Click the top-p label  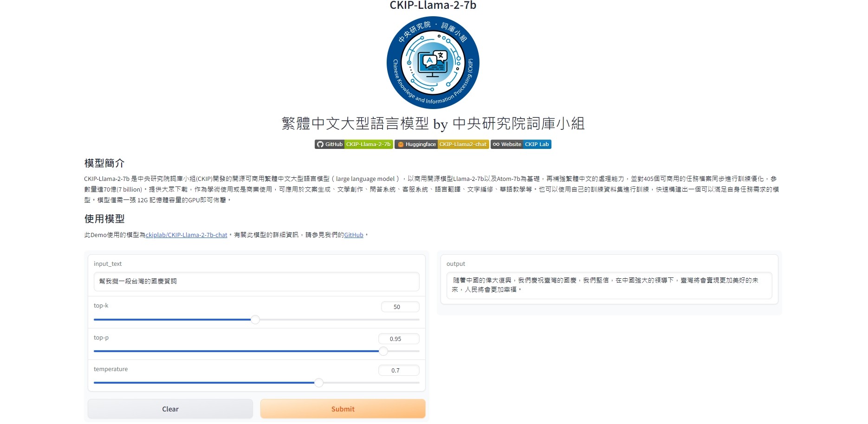point(101,338)
